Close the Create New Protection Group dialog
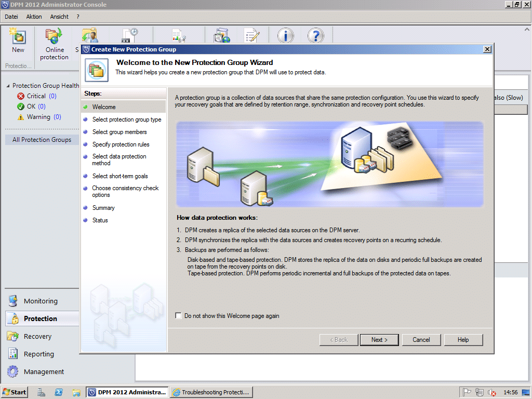 click(487, 49)
